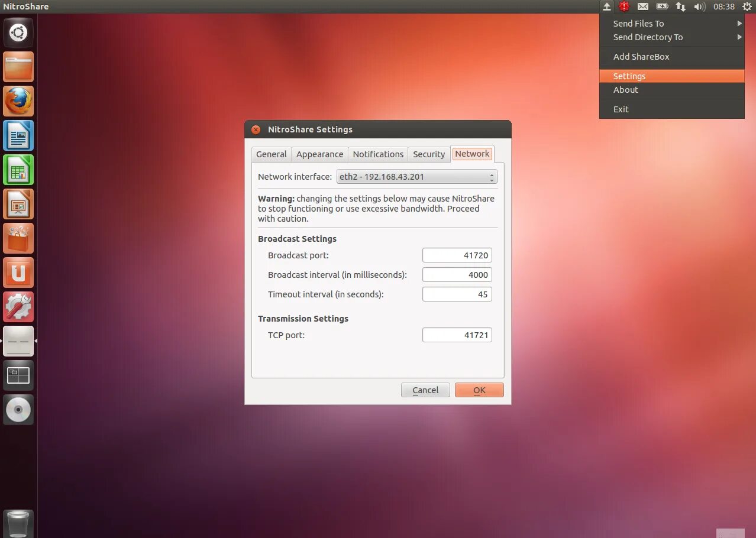756x538 pixels.
Task: Open the sound volume indicator
Action: coord(700,7)
